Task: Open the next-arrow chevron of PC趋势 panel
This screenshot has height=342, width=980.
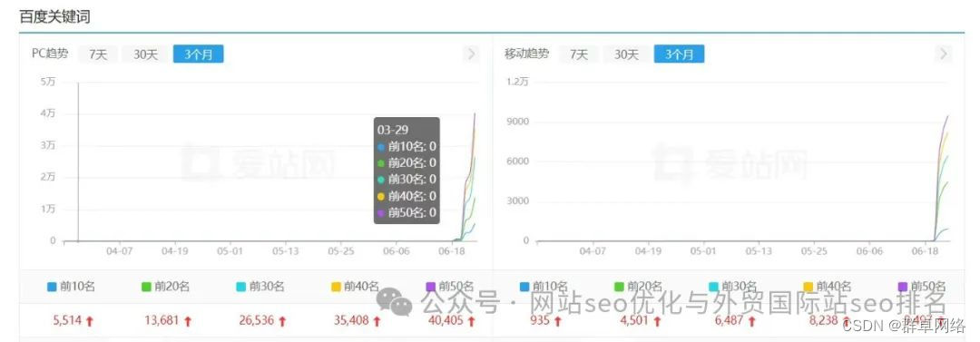Action: coord(471,54)
